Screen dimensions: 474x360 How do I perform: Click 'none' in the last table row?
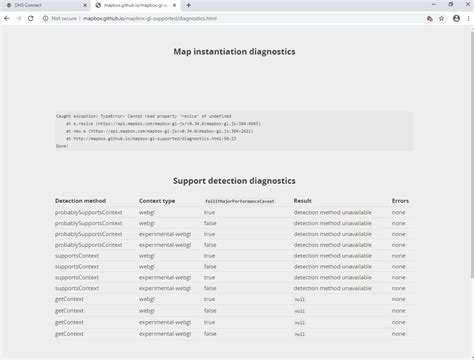coord(399,334)
